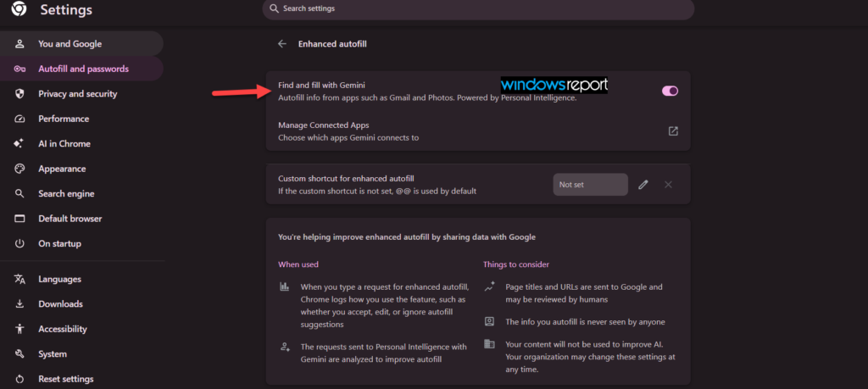This screenshot has height=389, width=868.
Task: Click the Settings title text
Action: point(66,9)
